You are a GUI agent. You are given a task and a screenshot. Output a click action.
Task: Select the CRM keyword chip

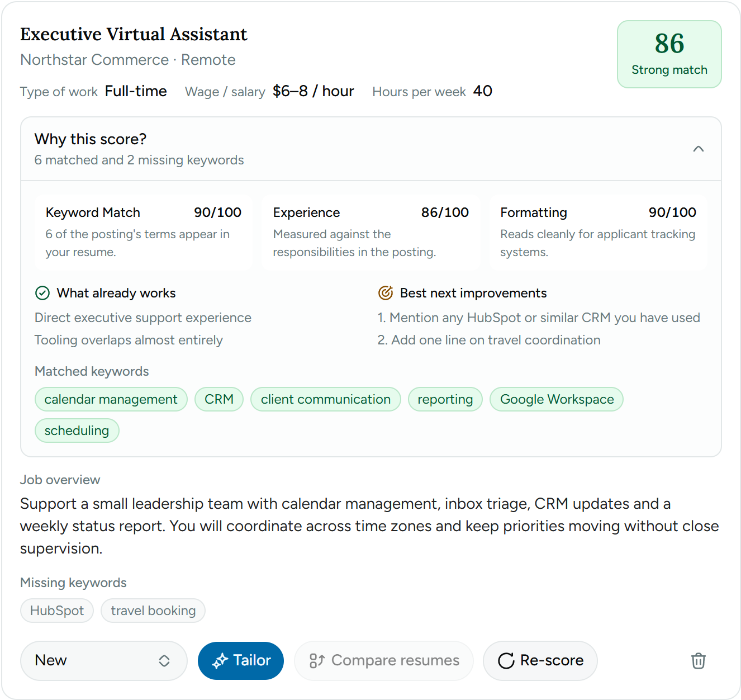click(219, 399)
